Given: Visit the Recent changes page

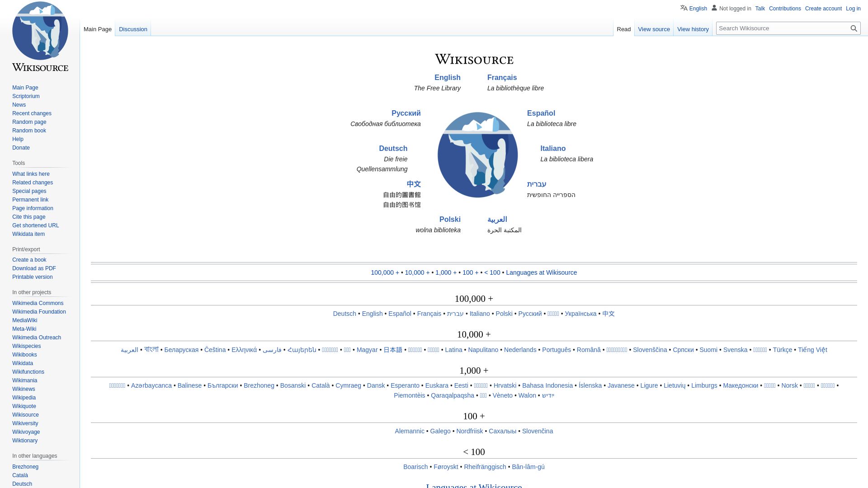Looking at the screenshot, I should (x=32, y=113).
